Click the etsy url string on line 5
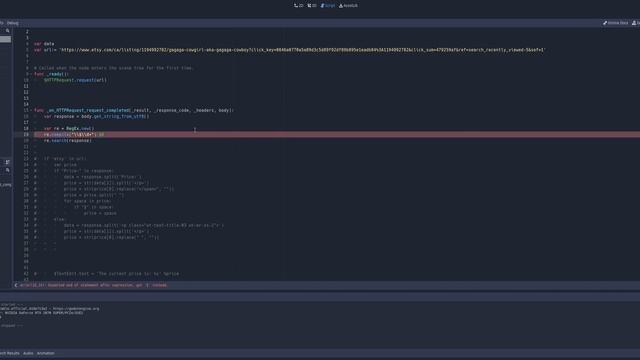This screenshot has height=360, width=640. coord(302,50)
